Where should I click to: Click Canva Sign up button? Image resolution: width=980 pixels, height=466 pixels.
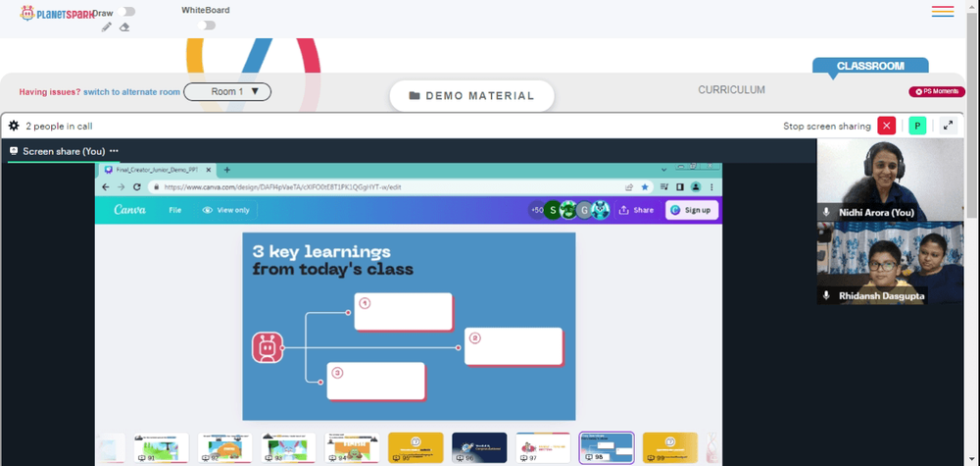[691, 210]
